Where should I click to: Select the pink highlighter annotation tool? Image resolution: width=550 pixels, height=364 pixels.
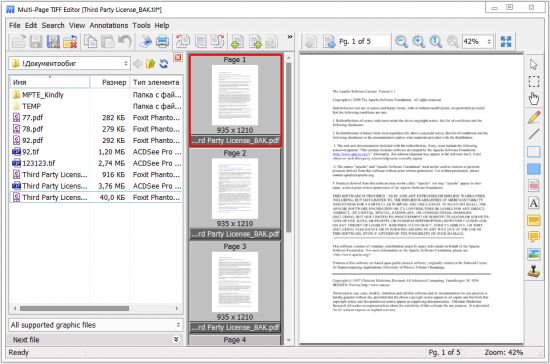[534, 186]
